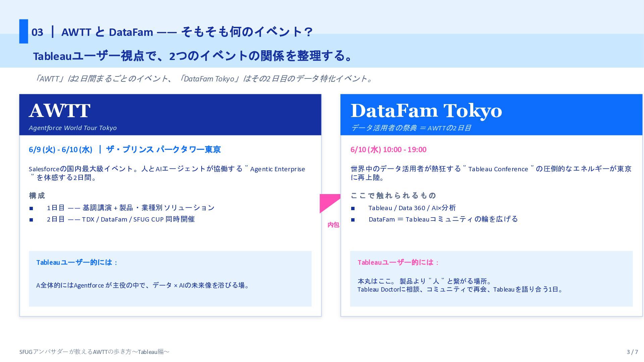644x362 pixels.
Task: Click the square bullet before 2日目 TDX / DataFam
Action: [31, 220]
